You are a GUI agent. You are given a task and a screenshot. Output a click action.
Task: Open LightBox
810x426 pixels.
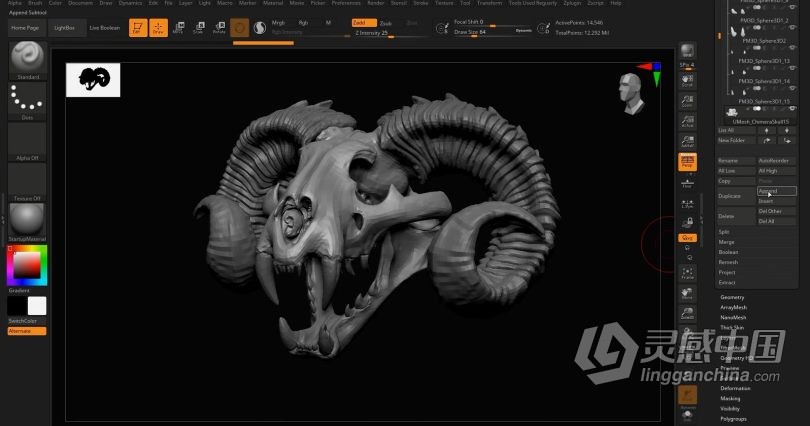pos(65,28)
